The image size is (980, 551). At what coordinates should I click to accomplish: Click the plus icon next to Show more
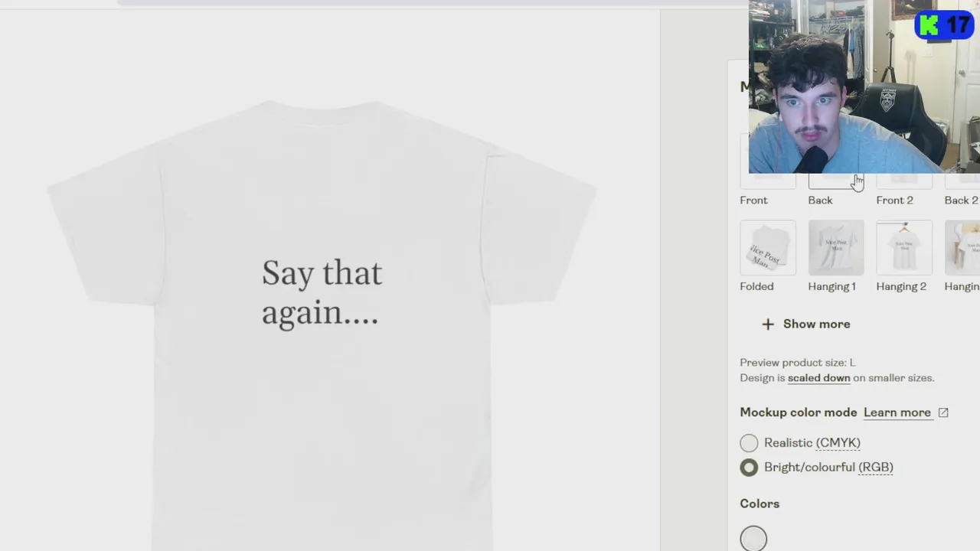coord(768,324)
